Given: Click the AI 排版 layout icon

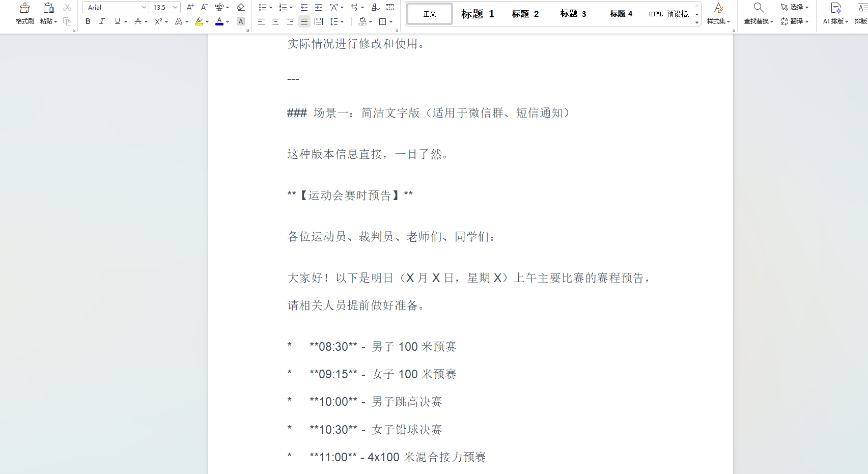Looking at the screenshot, I should [x=835, y=13].
